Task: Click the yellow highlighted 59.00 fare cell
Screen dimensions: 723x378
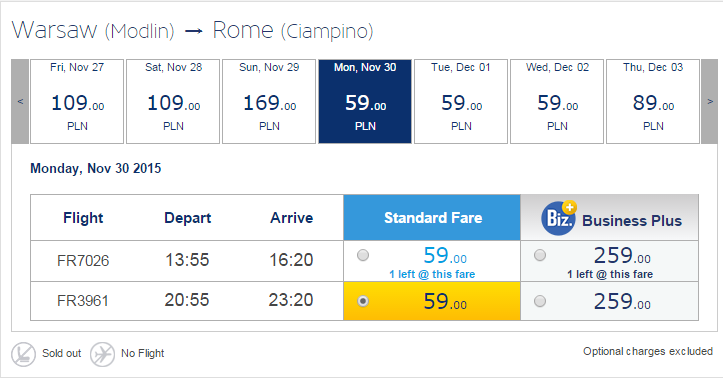Action: click(432, 301)
